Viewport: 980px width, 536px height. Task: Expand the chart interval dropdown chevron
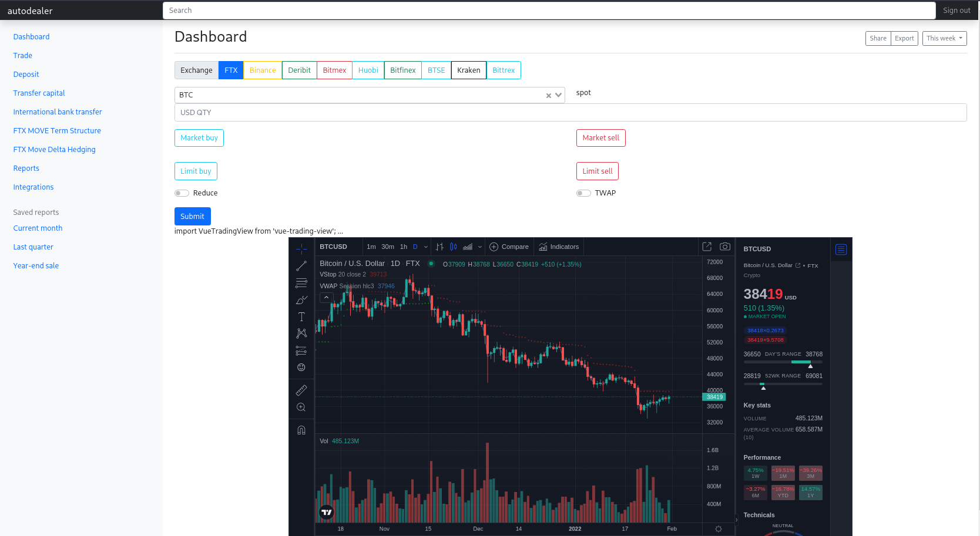426,247
